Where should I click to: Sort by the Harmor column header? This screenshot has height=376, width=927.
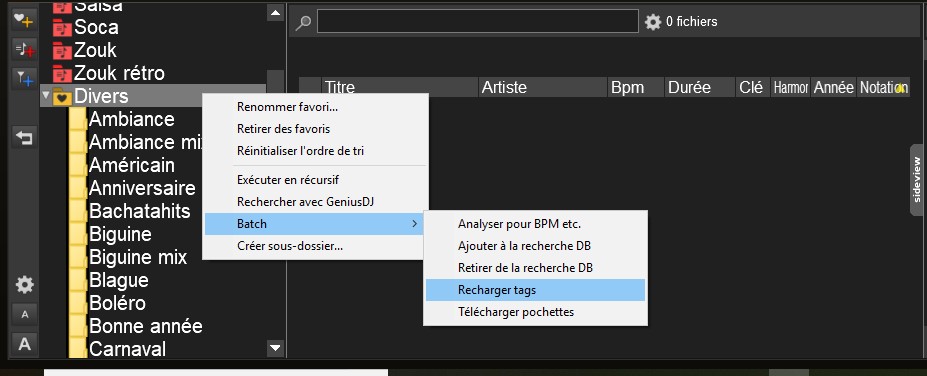(x=790, y=87)
